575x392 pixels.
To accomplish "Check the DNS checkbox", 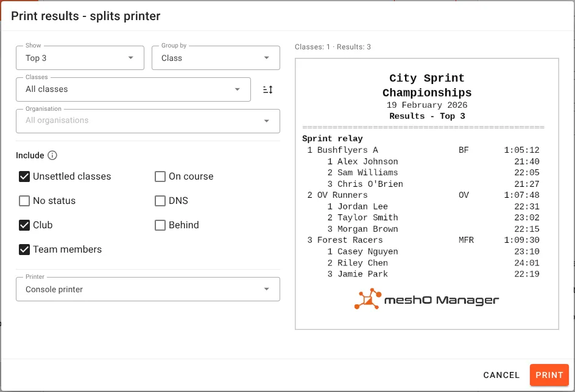I will (160, 201).
